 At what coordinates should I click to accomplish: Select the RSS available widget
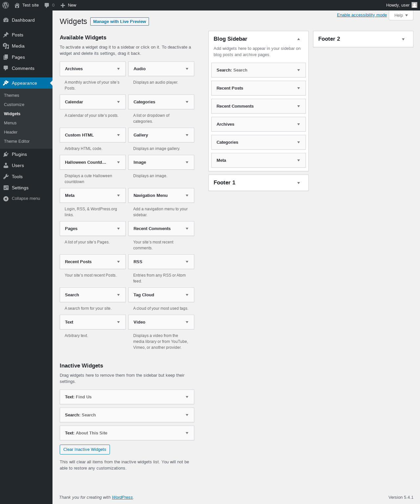(161, 262)
